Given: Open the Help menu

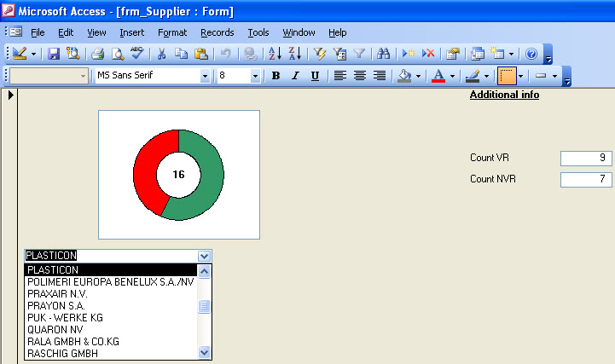Looking at the screenshot, I should (x=337, y=32).
